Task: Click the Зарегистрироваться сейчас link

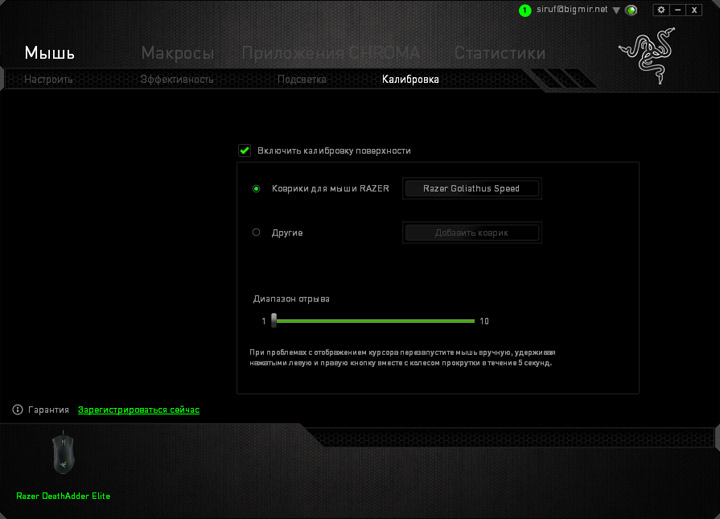Action: click(x=139, y=410)
